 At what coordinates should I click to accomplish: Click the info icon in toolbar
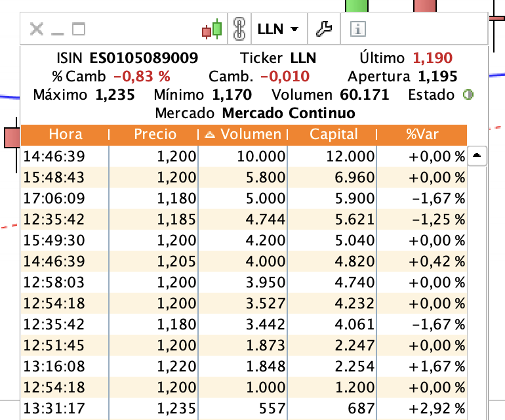click(x=357, y=30)
